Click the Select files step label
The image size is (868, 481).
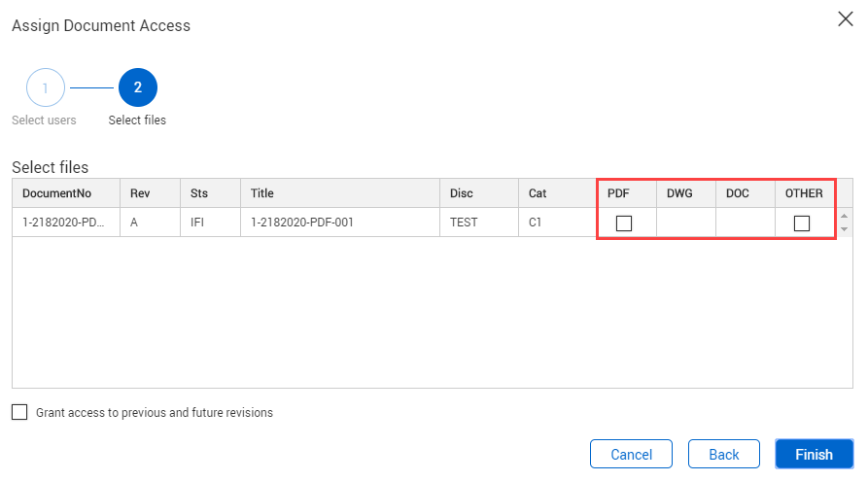(x=137, y=120)
